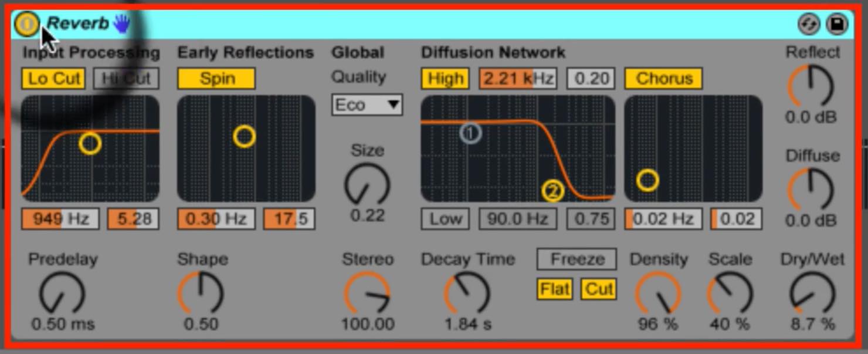
Task: Click filter point 1 in Diffusion Network graph
Action: point(470,133)
